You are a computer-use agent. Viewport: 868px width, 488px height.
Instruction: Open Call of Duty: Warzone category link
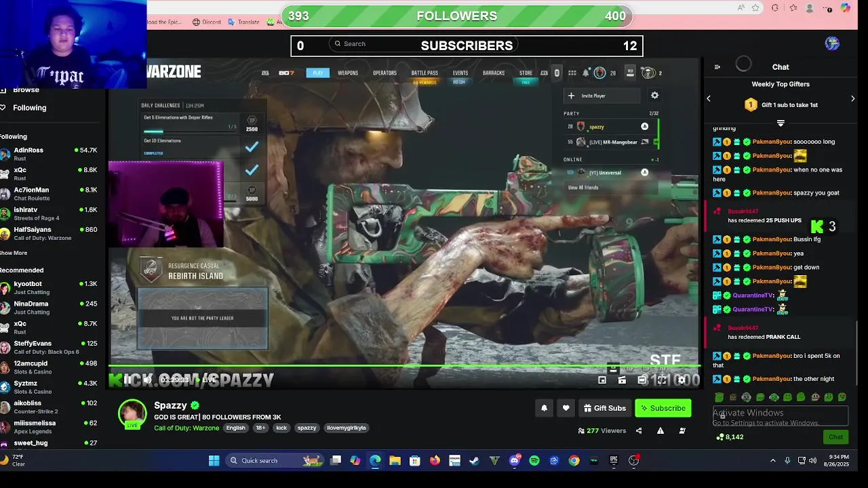pos(186,428)
